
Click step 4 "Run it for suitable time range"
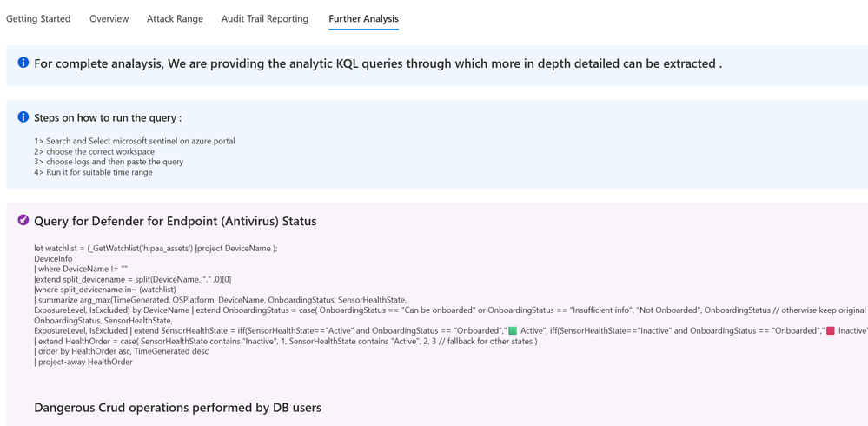click(x=93, y=172)
